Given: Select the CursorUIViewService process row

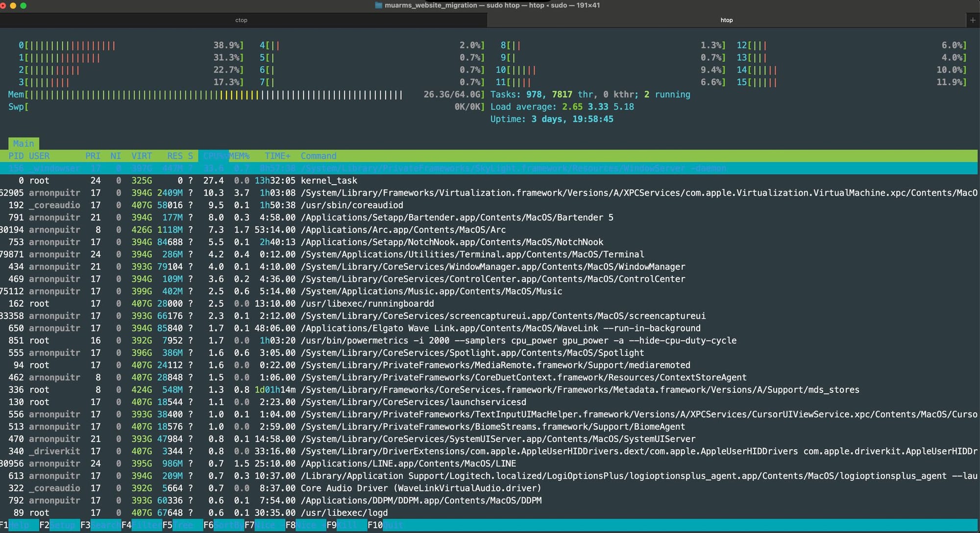Looking at the screenshot, I should (489, 414).
